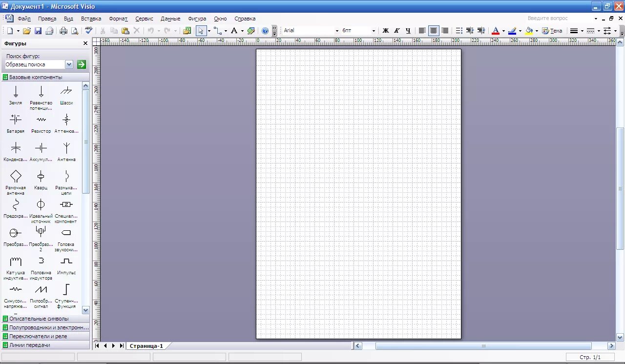Align text center
This screenshot has height=364, width=625.
pos(433,31)
